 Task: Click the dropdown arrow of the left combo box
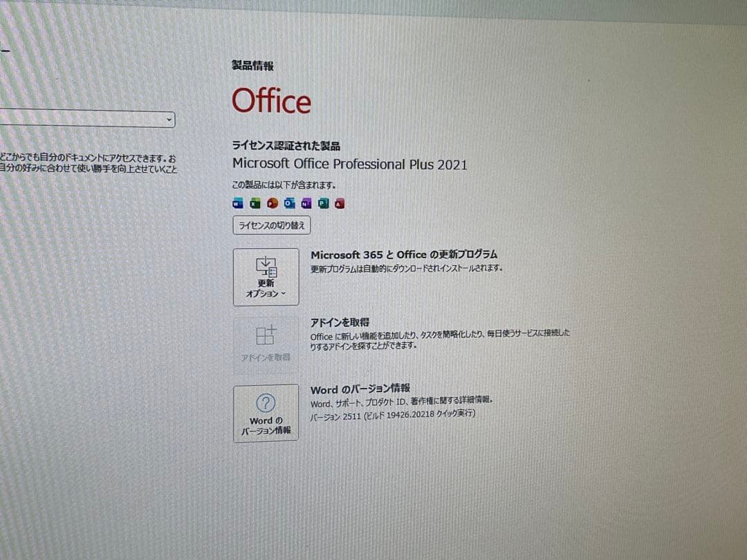click(168, 120)
